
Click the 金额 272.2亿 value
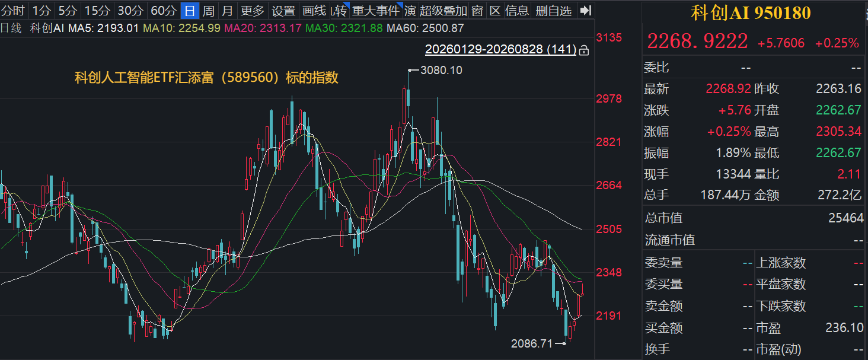[838, 195]
